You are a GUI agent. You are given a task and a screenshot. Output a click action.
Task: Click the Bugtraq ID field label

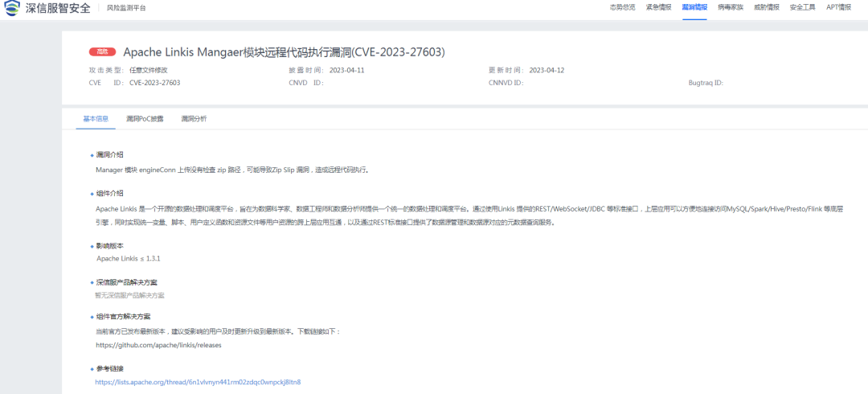(x=706, y=83)
